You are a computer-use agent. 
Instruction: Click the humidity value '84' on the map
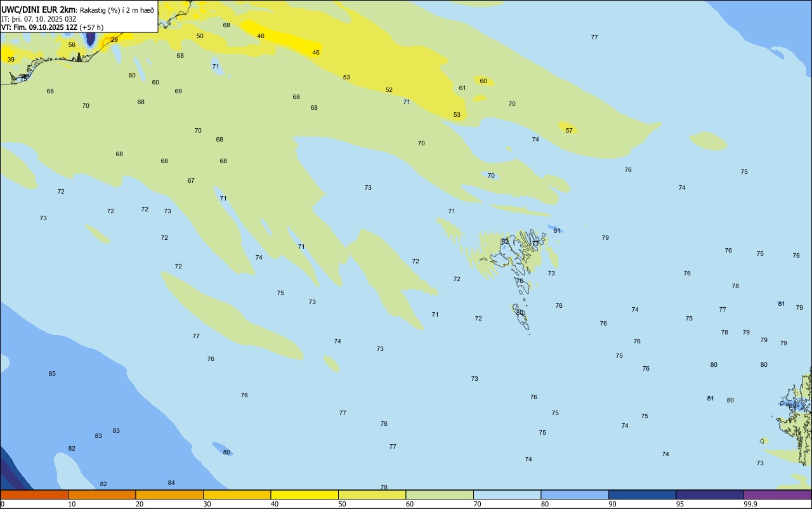[171, 483]
